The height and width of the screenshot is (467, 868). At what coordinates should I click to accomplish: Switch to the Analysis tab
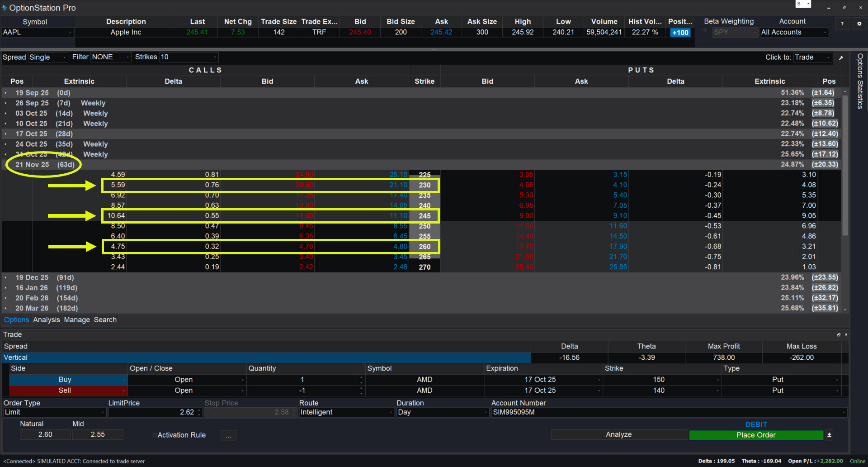(46, 320)
